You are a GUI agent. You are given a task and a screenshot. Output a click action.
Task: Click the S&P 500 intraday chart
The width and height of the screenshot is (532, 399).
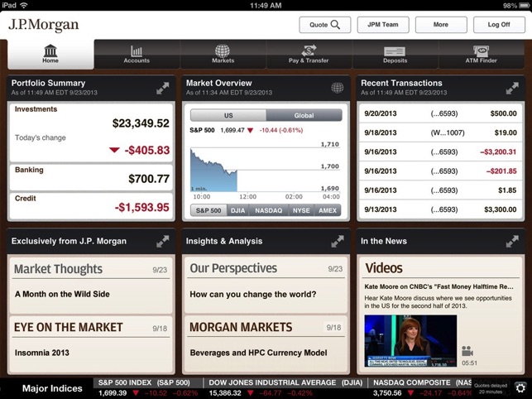pos(265,168)
